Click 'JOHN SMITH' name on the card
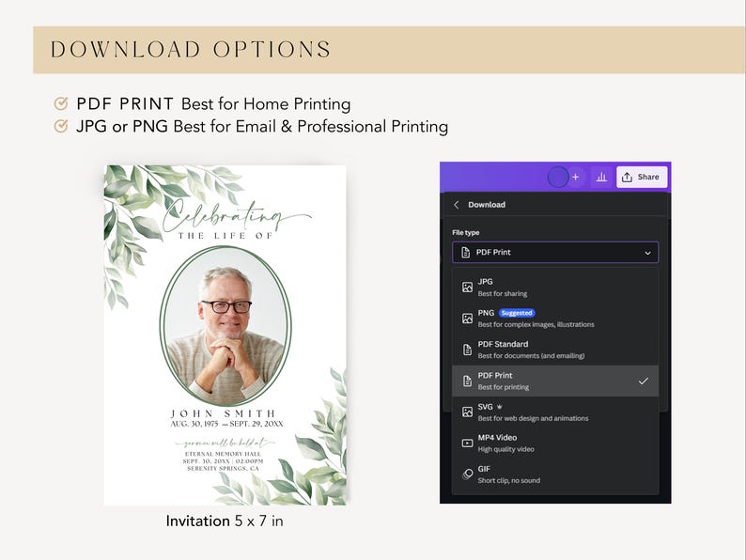Viewport: 746px width, 560px height. click(224, 413)
